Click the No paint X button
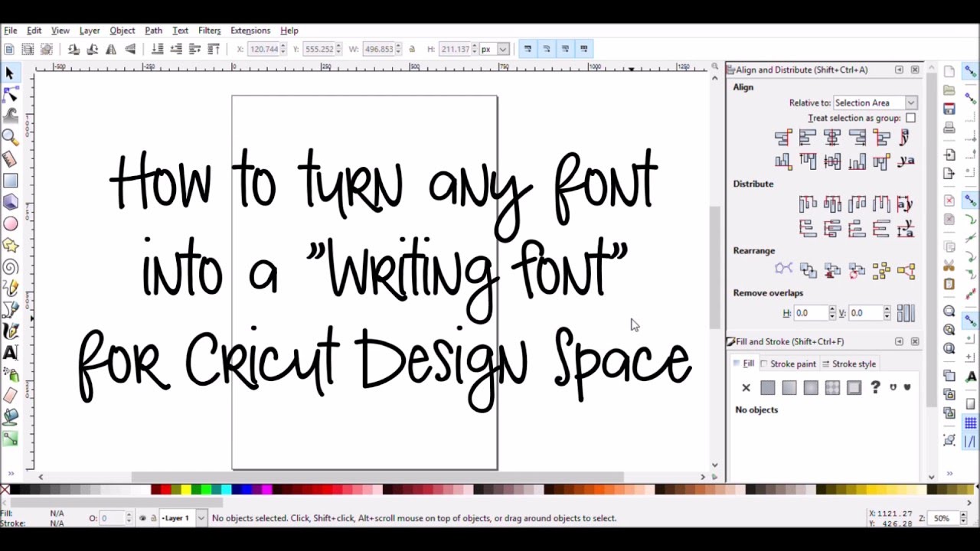The width and height of the screenshot is (980, 551). point(746,388)
